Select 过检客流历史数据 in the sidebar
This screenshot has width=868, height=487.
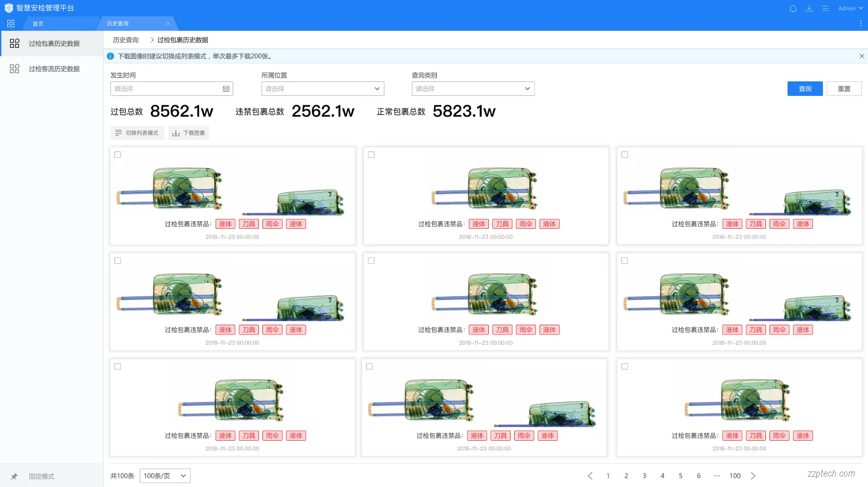54,69
